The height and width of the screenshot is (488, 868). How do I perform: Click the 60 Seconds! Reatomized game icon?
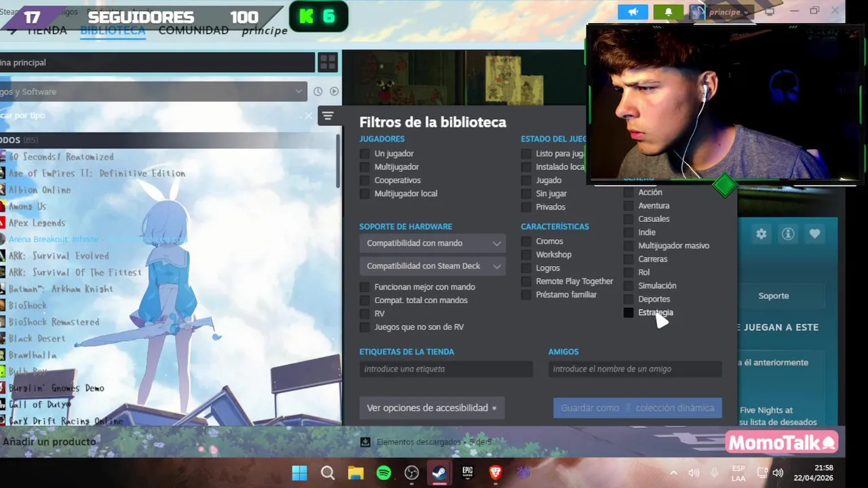(3, 157)
